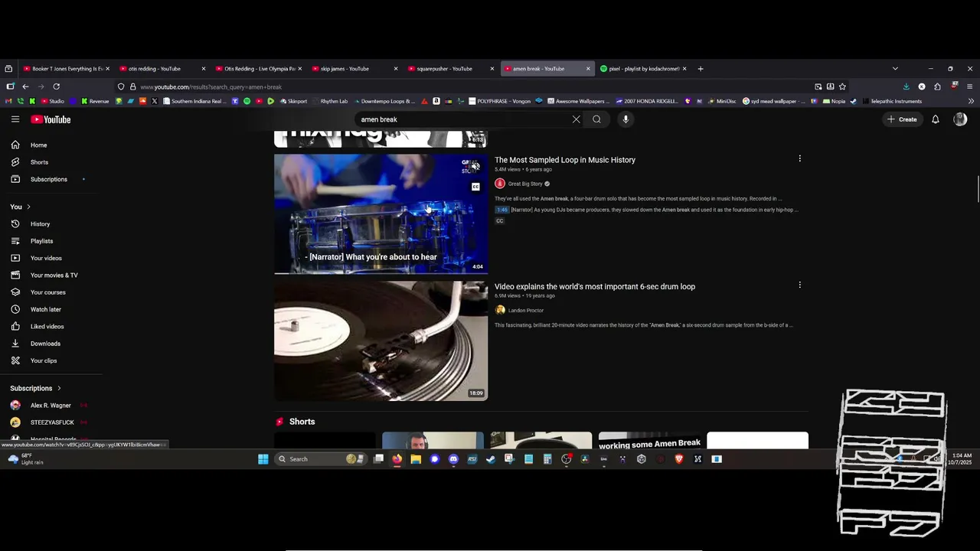Click the vinyl record video thumbnail
This screenshot has width=980, height=551.
pyautogui.click(x=381, y=341)
